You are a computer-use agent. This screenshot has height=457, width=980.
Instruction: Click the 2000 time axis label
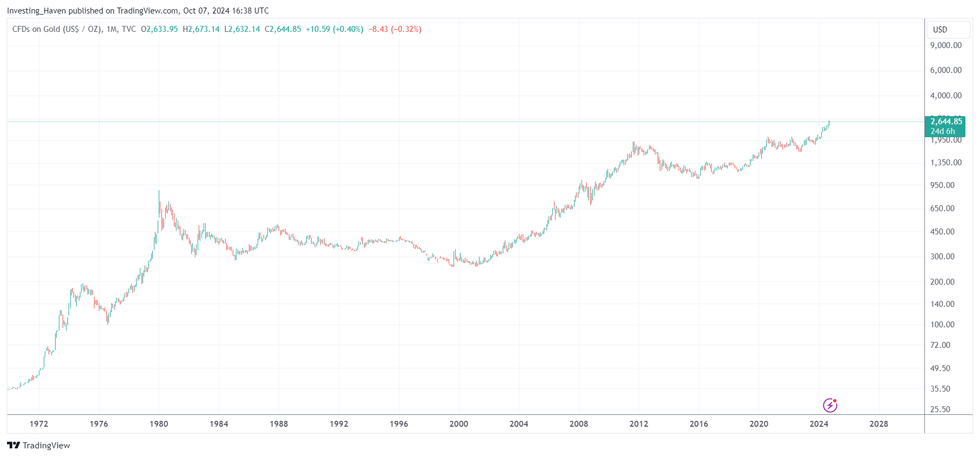(459, 424)
